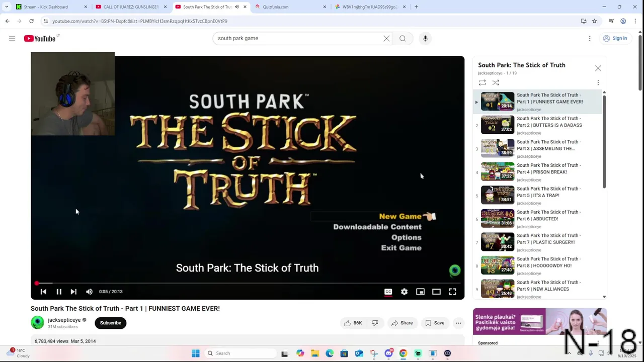Open the weather widget showing 16°C
644x362 pixels.
click(19, 353)
